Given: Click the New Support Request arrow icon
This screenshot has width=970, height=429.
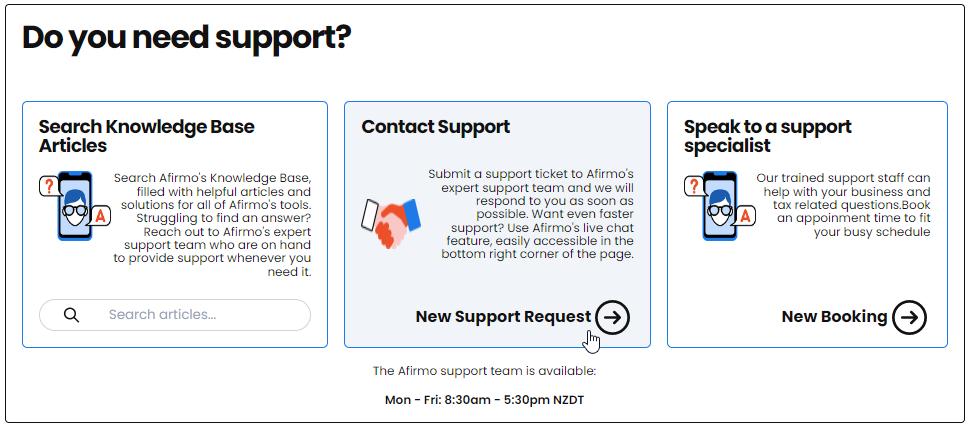Looking at the screenshot, I should 612,317.
